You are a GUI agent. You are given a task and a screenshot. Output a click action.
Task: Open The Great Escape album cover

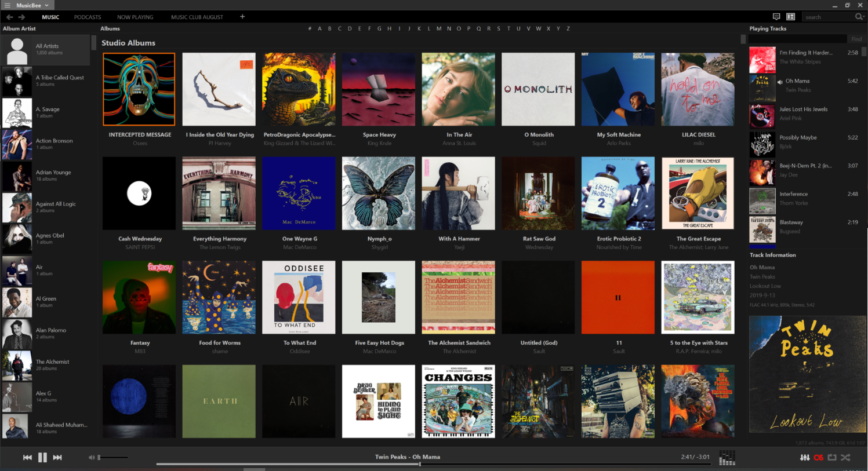(698, 193)
